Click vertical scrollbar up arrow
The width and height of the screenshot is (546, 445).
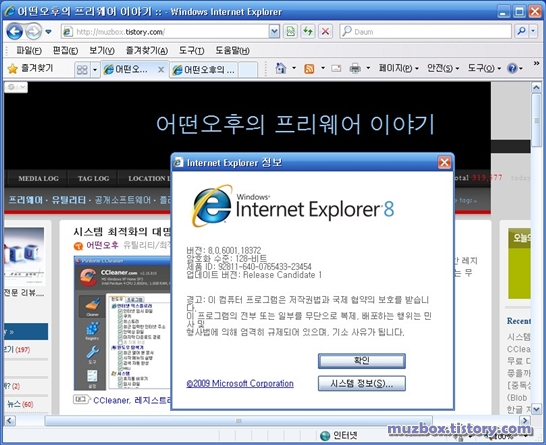pos(536,88)
